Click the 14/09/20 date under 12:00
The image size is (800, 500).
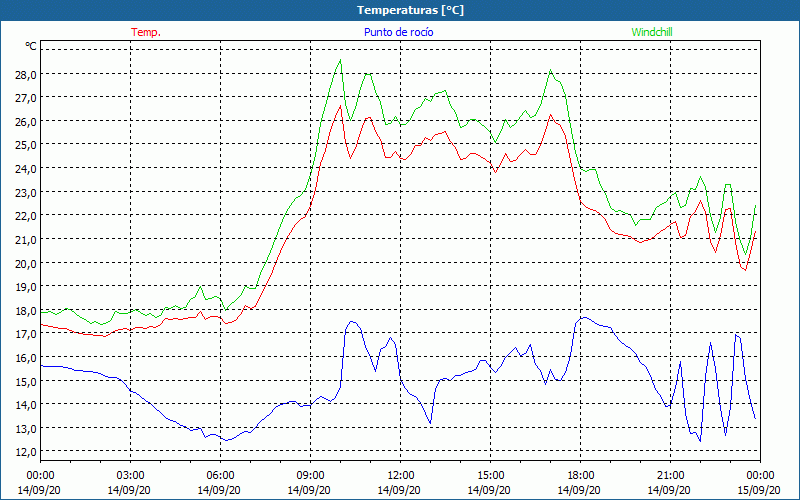click(399, 490)
